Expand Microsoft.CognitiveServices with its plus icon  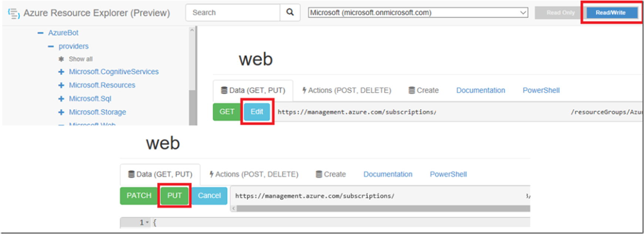pos(61,72)
